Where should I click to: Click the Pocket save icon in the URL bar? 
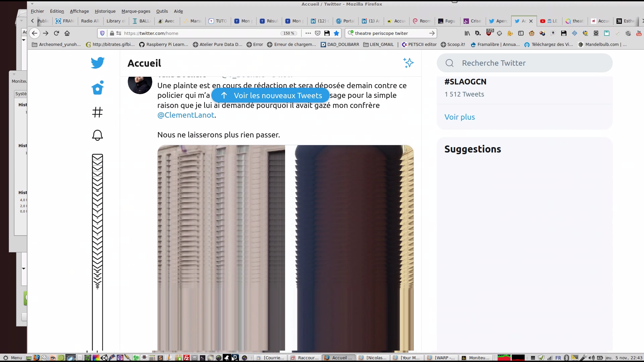click(x=318, y=33)
